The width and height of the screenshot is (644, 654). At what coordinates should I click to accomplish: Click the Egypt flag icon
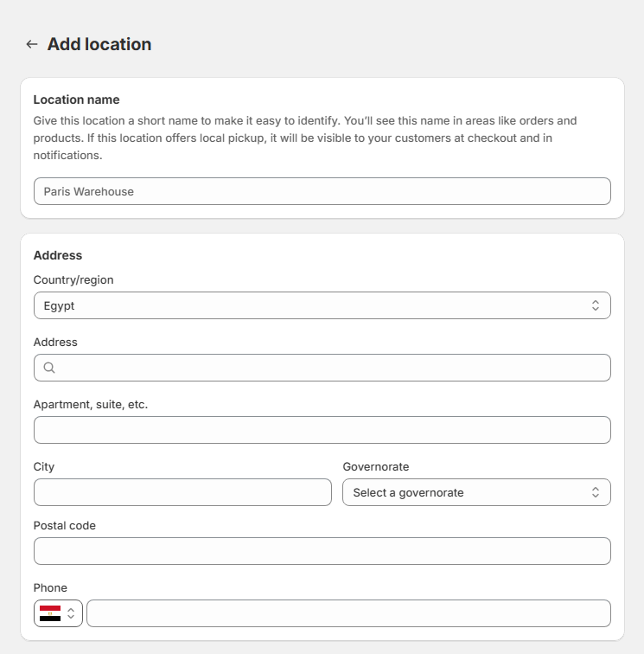point(50,613)
